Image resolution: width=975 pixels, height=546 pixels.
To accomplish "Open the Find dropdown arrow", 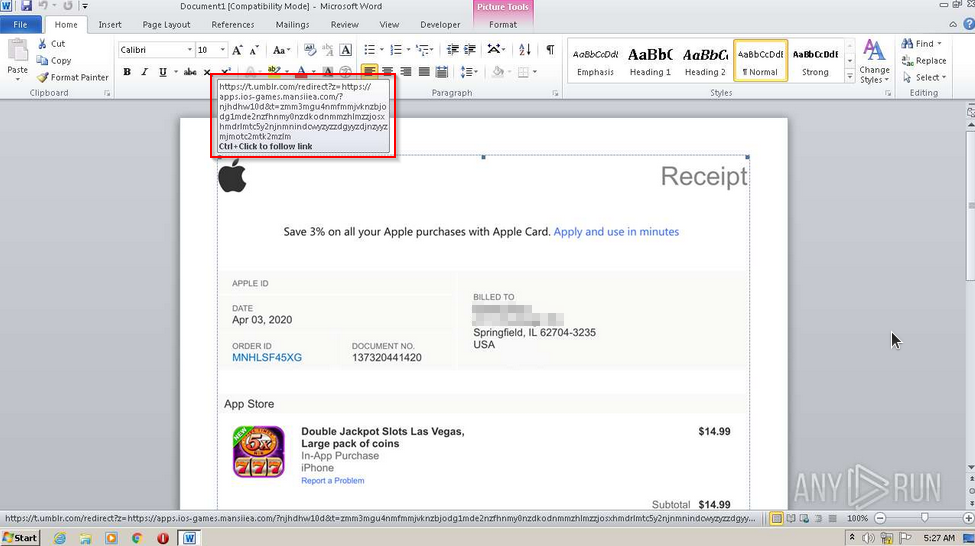I will click(x=939, y=44).
